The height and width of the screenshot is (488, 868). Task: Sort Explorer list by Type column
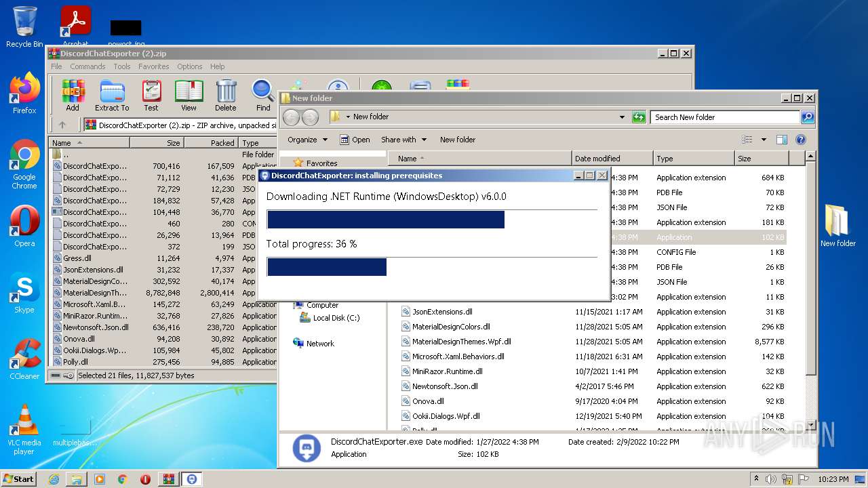click(x=694, y=159)
